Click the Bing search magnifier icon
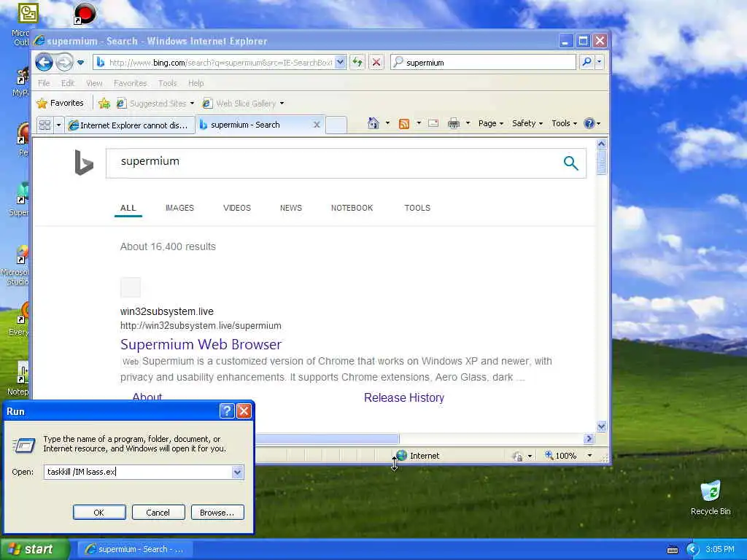Screen dimensions: 747x560 click(570, 163)
